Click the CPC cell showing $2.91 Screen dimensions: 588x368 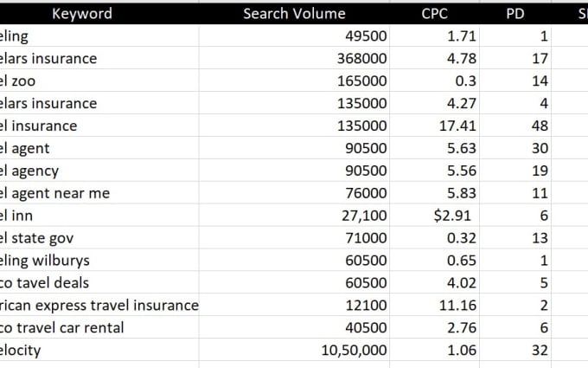435,215
